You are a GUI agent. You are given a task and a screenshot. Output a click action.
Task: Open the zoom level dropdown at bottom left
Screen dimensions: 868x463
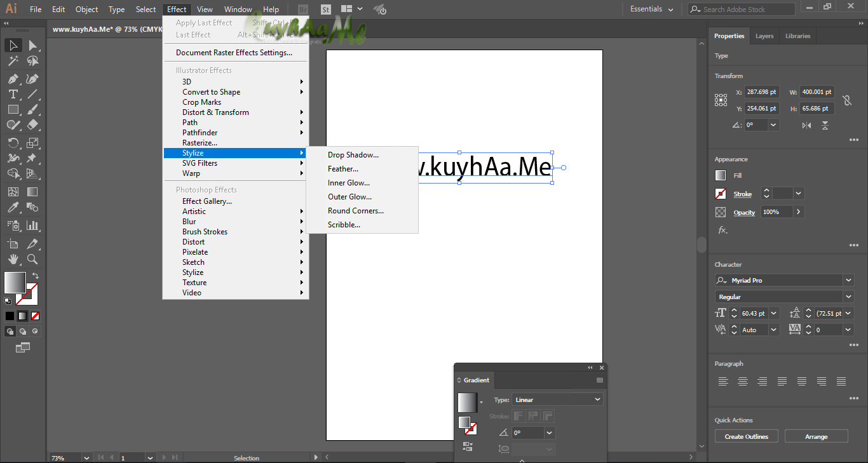coord(87,457)
